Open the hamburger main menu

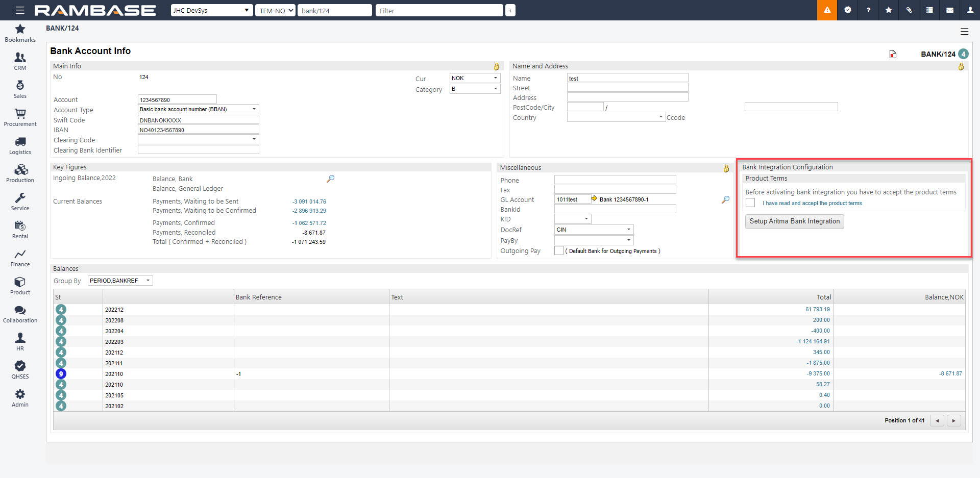(20, 10)
